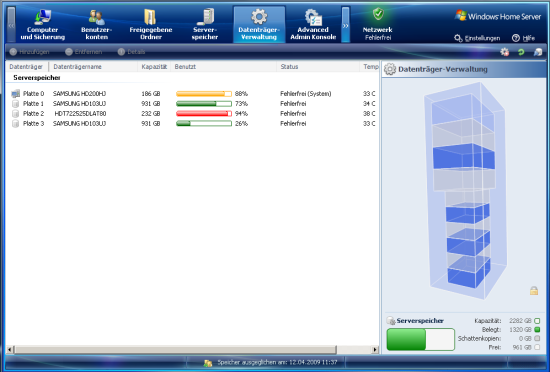The height and width of the screenshot is (372, 550).
Task: Click the green refresh icon in toolbar
Action: [521, 52]
